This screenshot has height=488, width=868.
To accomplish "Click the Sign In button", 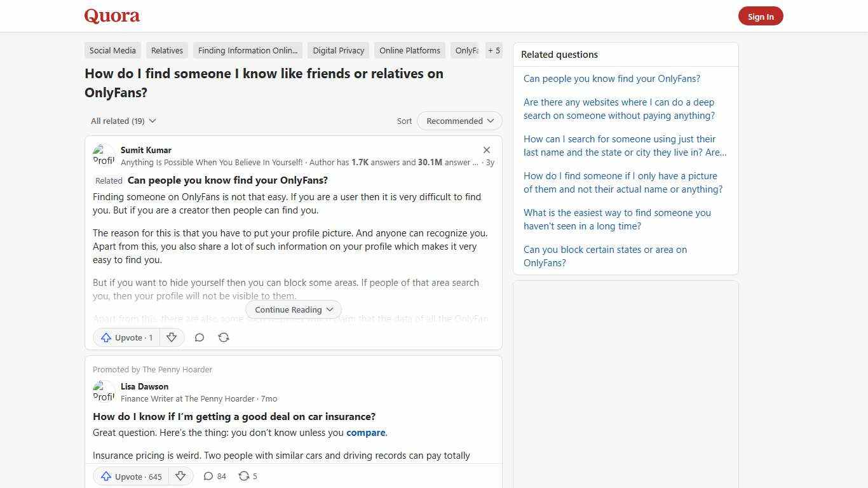I will [761, 16].
